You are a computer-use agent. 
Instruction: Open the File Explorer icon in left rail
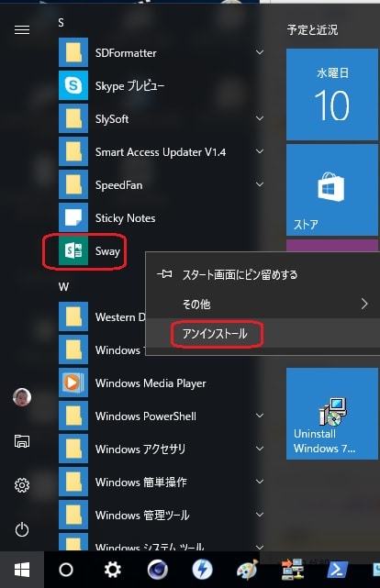[x=22, y=441]
